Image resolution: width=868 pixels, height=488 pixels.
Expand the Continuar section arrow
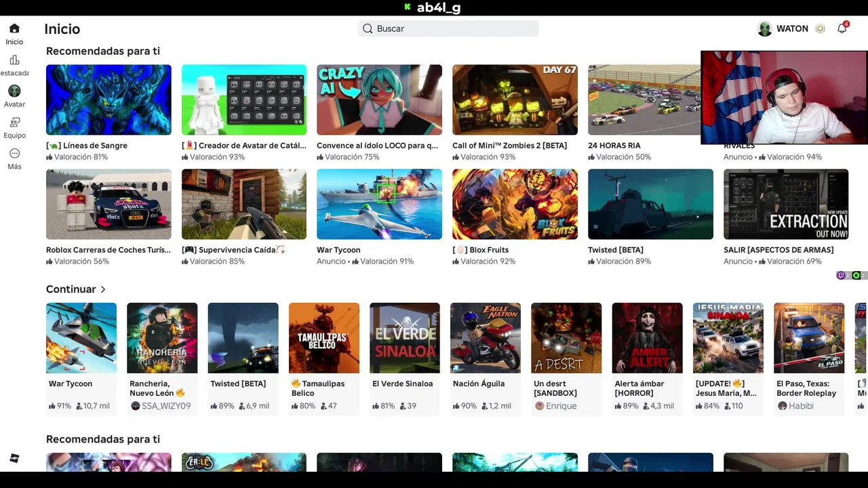point(103,289)
